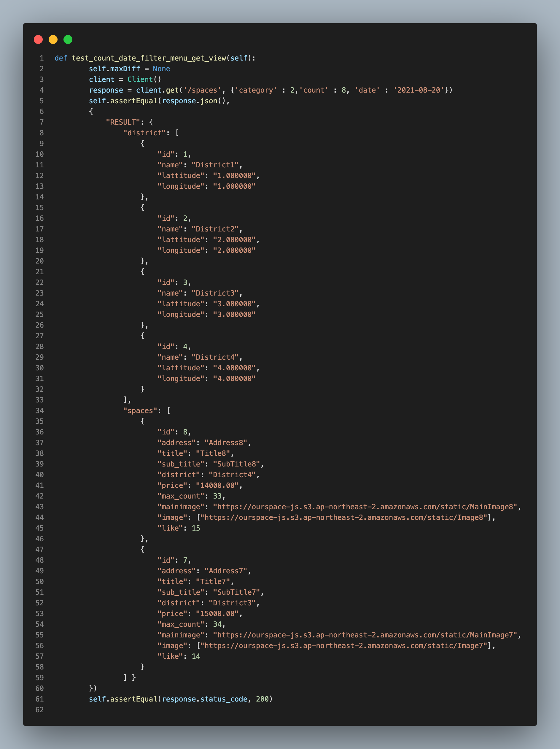Click the function name test_count_date_filter_menu_get_view

pos(149,58)
